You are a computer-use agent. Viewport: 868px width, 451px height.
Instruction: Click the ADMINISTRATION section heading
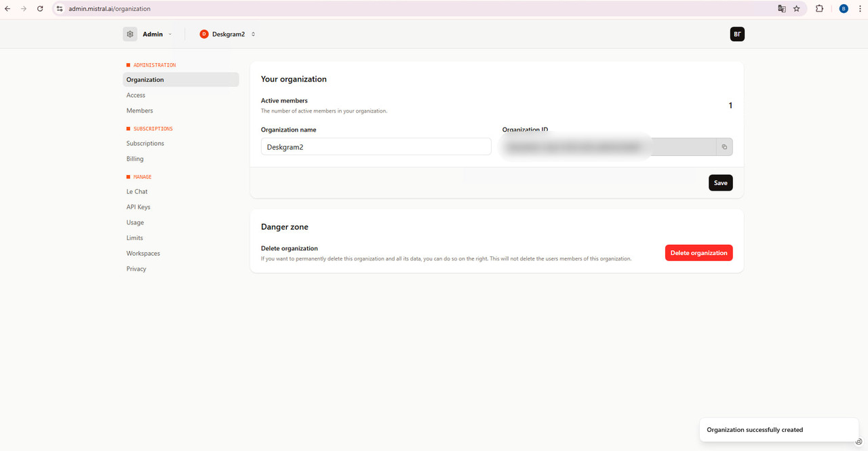(155, 65)
